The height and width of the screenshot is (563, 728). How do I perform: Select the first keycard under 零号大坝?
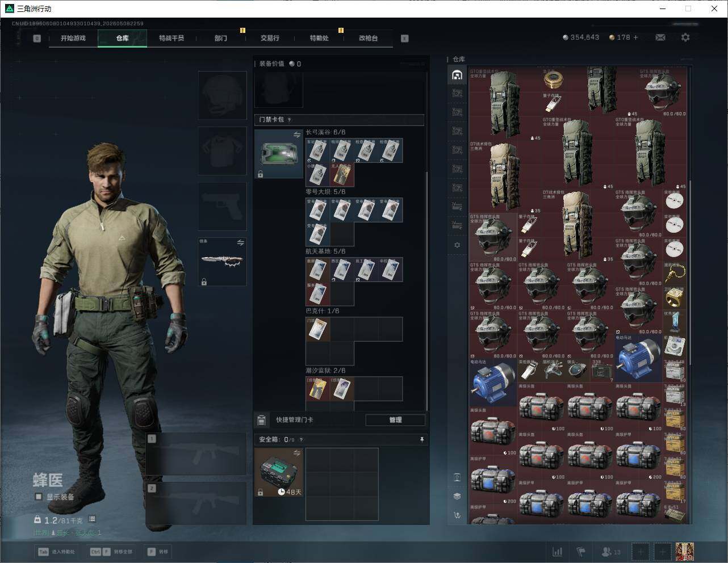(318, 210)
